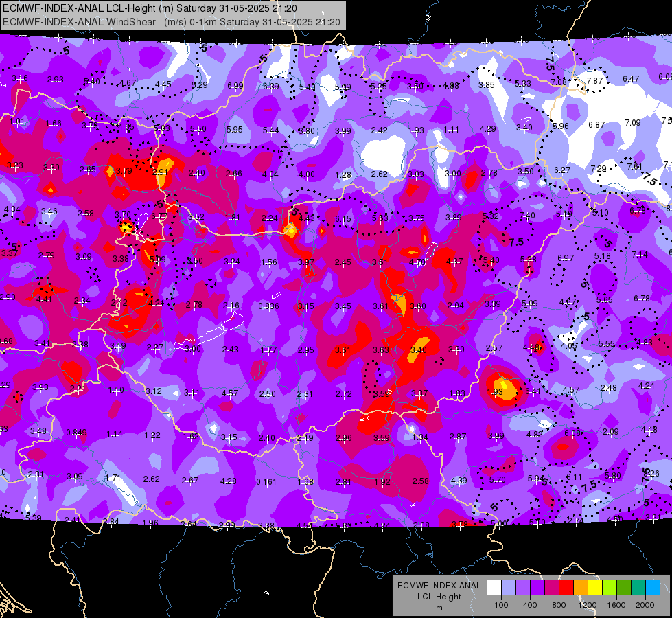
Task: Click wind shear value '1.01'
Action: point(17,122)
